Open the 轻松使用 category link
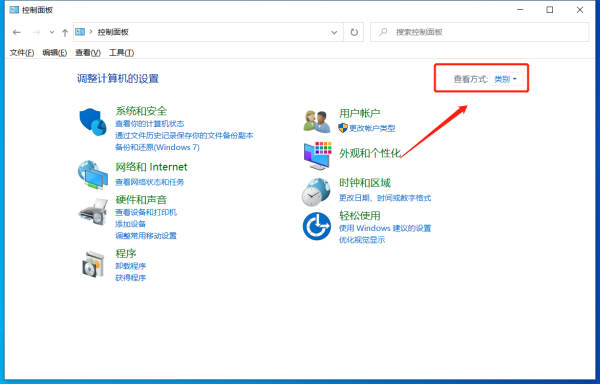Image resolution: width=600 pixels, height=384 pixels. 359,216
